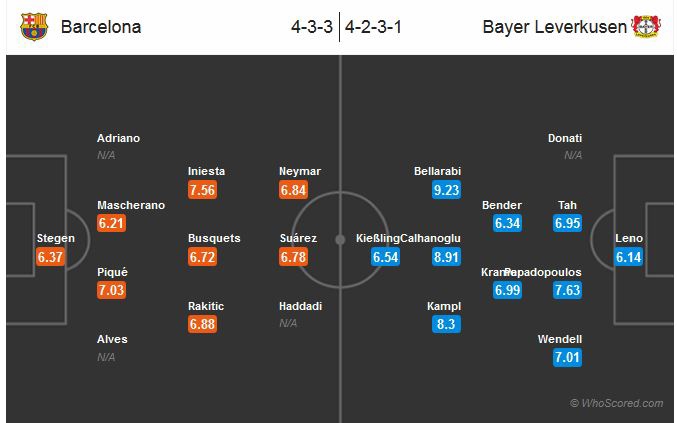Click the Bayer Leverkusen club crest icon
677x423 pixels.
click(x=646, y=26)
